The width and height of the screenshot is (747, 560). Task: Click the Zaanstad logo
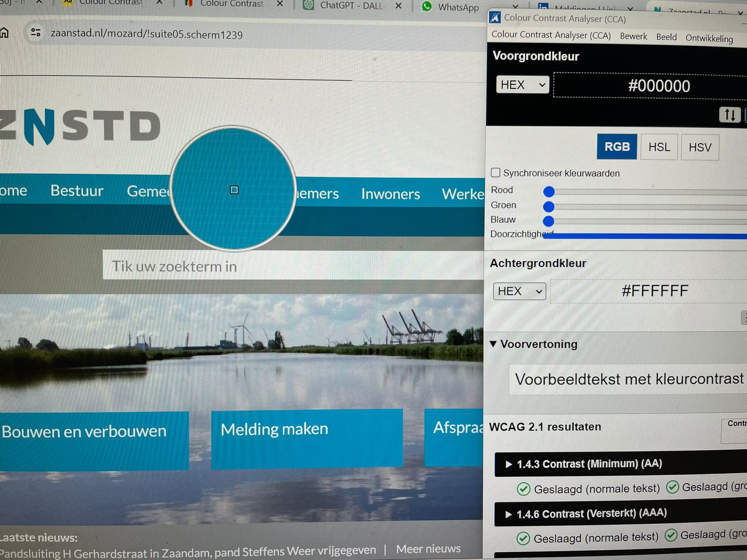(80, 126)
